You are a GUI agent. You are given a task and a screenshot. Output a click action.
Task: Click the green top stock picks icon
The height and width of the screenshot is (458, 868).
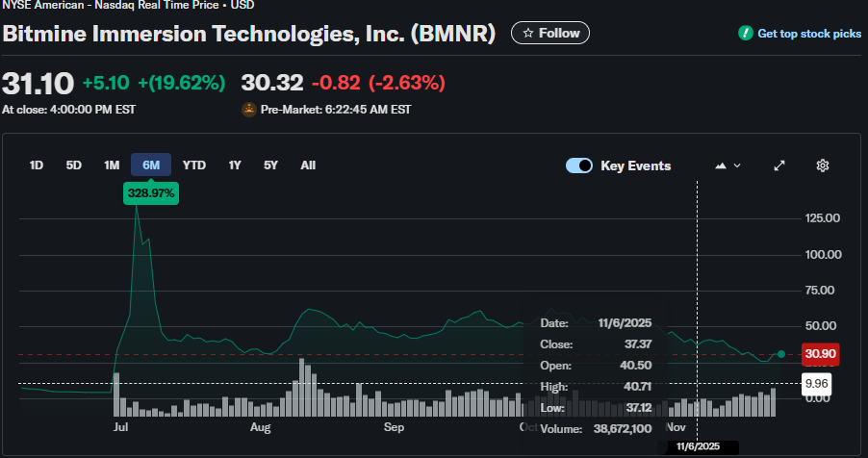point(746,34)
